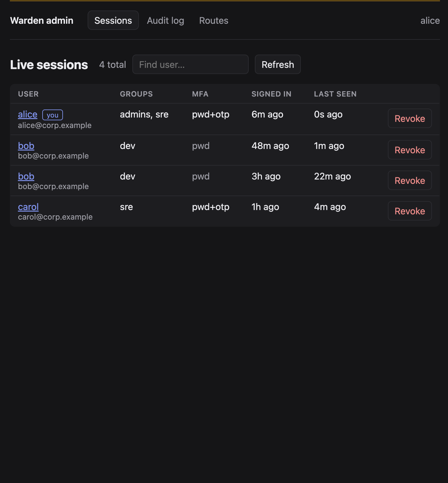
Task: Click carol's 'sre' group cell
Action: pos(127,207)
